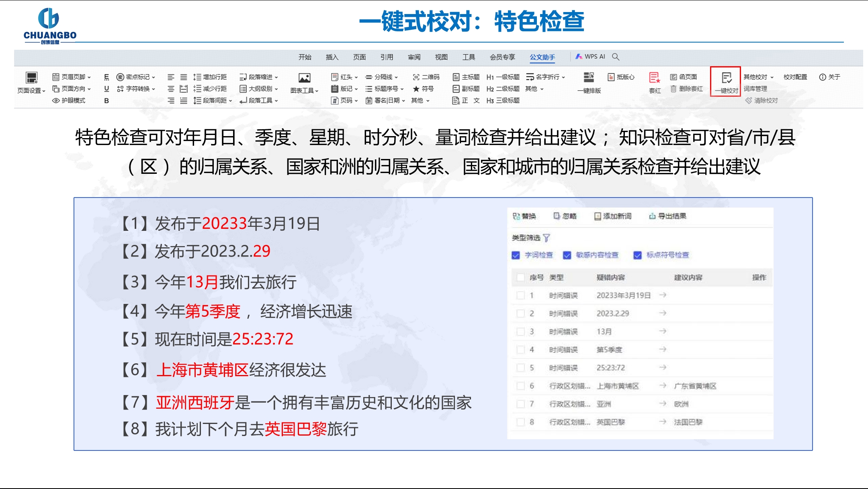Click the 导出结果 export button
This screenshot has height=489, width=868.
(x=667, y=216)
